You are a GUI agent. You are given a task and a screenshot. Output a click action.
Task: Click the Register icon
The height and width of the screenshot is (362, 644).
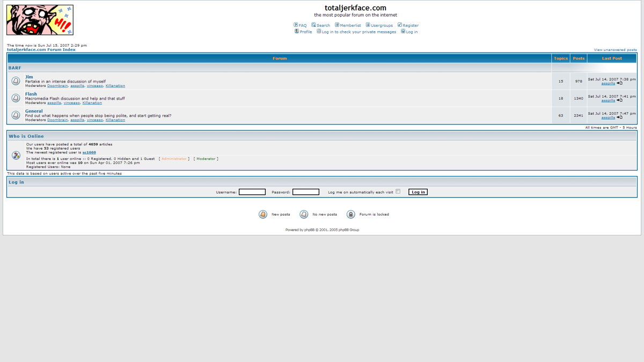pyautogui.click(x=400, y=25)
